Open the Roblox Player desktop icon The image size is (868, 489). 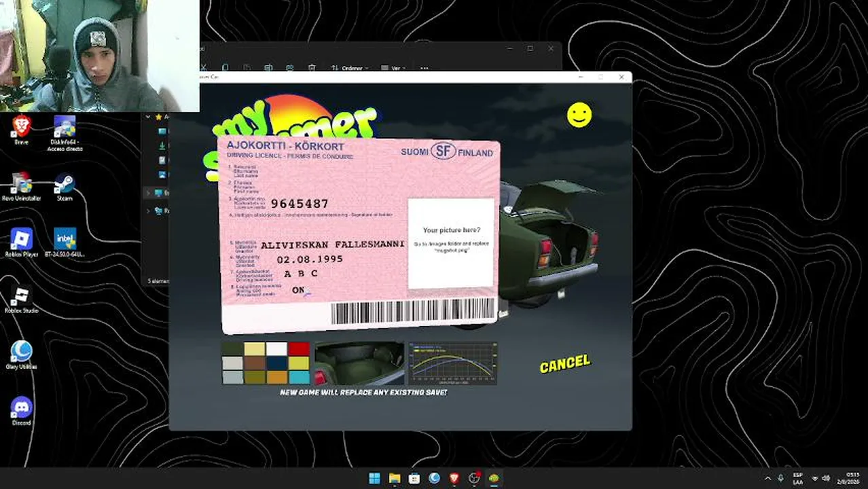tap(21, 242)
